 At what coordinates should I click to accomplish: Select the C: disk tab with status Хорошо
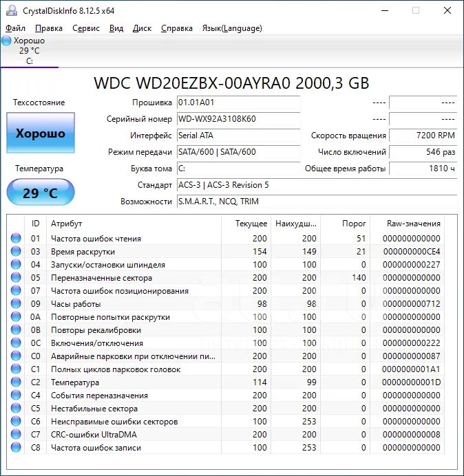point(29,51)
